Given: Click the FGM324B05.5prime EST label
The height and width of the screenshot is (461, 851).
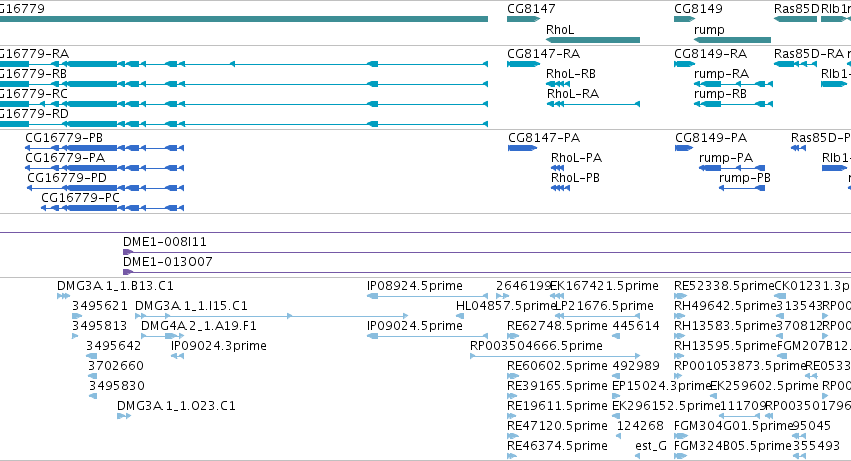Looking at the screenshot, I should pyautogui.click(x=733, y=447).
